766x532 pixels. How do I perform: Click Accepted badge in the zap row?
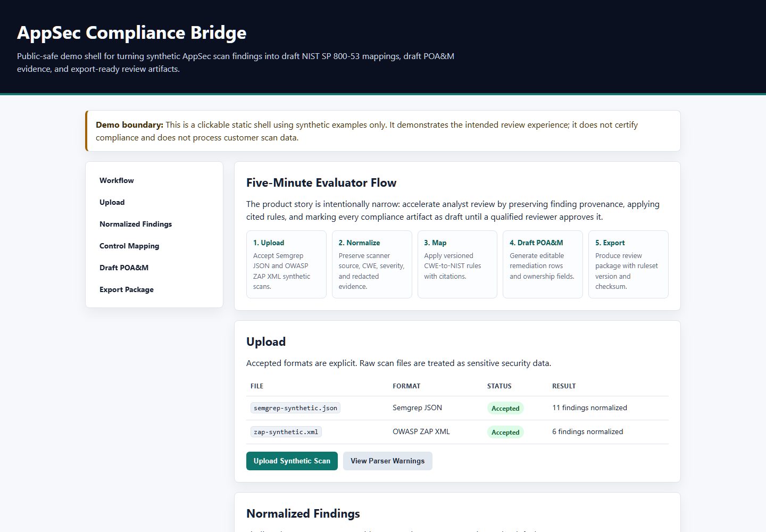[x=505, y=432]
